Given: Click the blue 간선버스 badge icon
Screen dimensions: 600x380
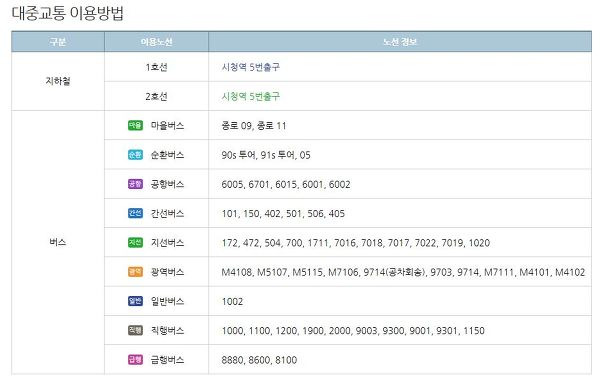Looking at the screenshot, I should click(135, 213).
